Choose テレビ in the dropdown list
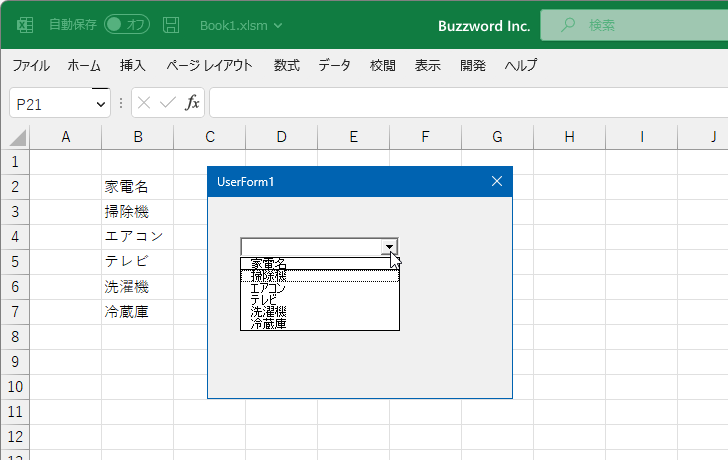 pyautogui.click(x=320, y=300)
